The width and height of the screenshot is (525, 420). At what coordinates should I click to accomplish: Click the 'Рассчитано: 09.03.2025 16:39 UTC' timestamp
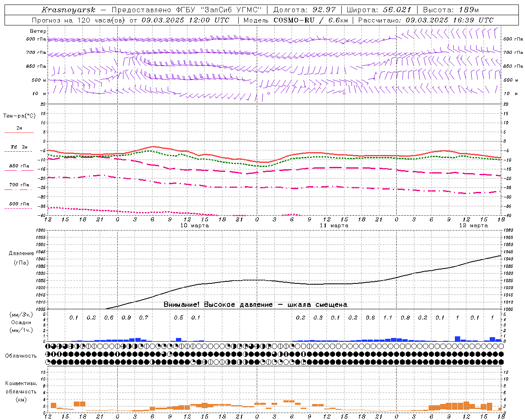click(426, 20)
